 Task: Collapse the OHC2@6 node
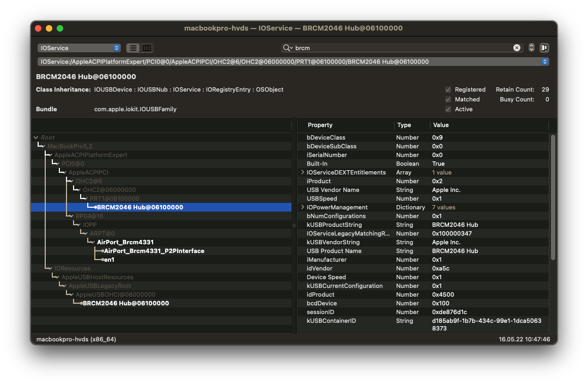click(71, 181)
